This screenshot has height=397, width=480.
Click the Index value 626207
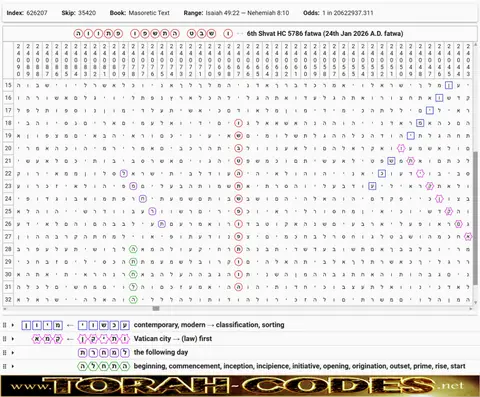click(37, 13)
